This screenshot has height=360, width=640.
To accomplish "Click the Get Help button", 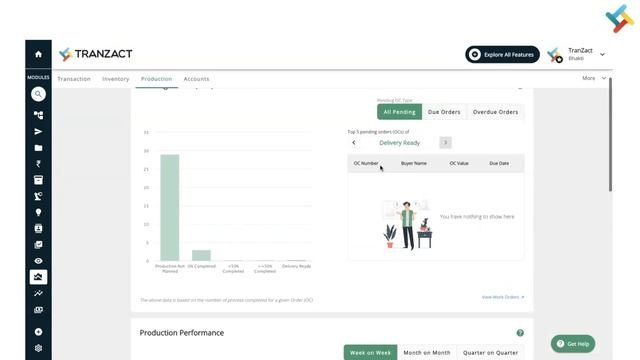I will pyautogui.click(x=573, y=344).
